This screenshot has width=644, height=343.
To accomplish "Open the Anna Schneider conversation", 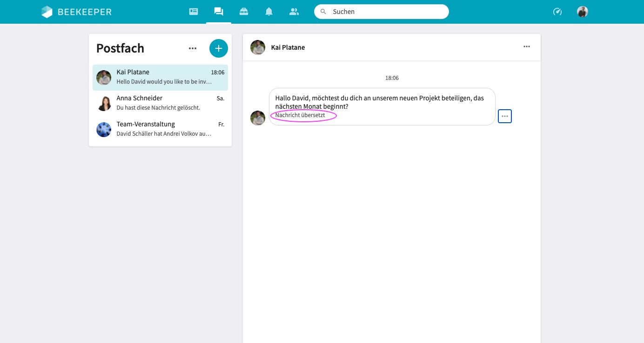I will tap(161, 103).
